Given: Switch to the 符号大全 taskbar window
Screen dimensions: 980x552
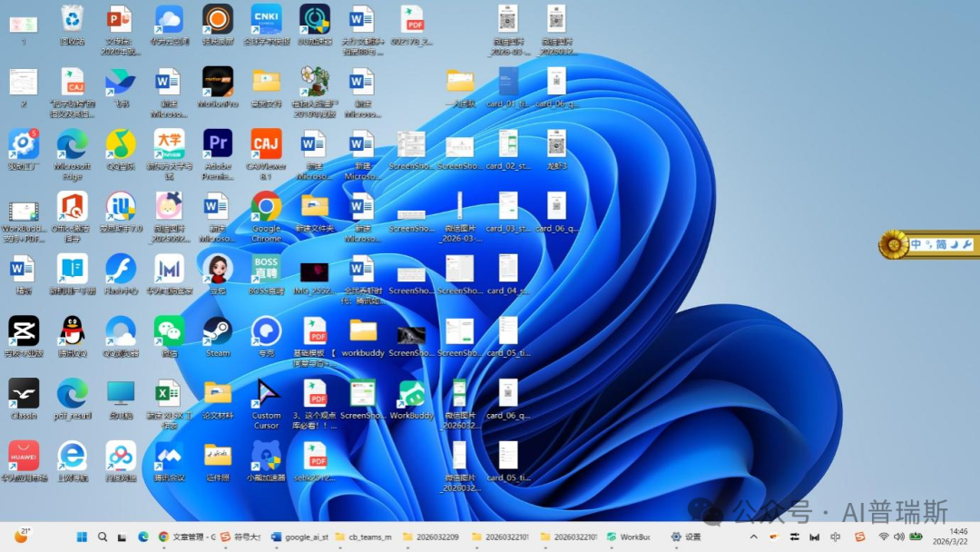Looking at the screenshot, I should click(x=240, y=537).
